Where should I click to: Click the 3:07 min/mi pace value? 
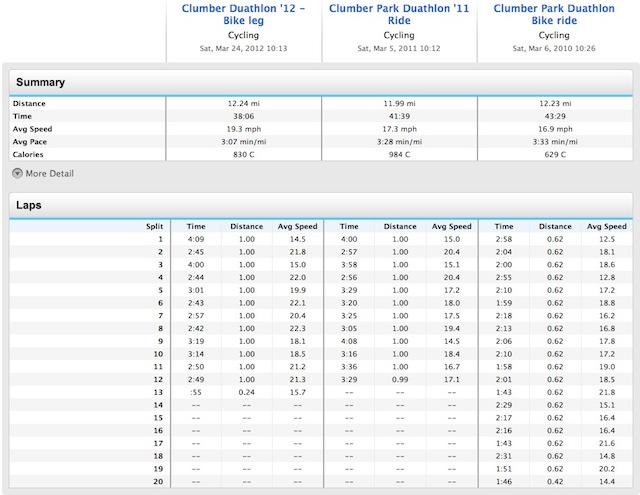tap(244, 142)
